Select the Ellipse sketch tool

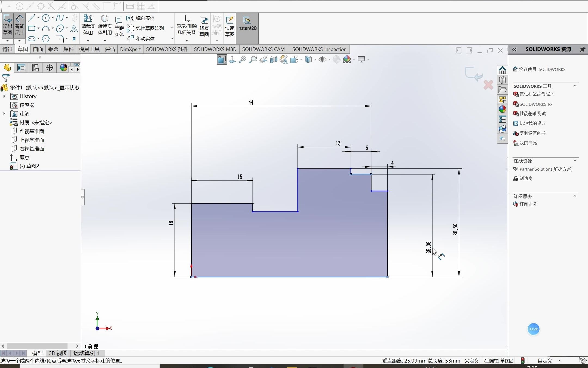click(x=60, y=28)
